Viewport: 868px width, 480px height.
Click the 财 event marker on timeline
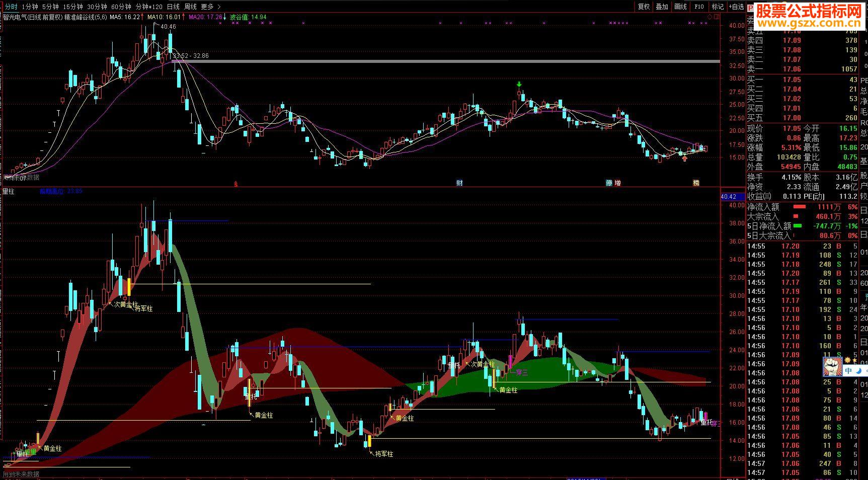point(459,183)
